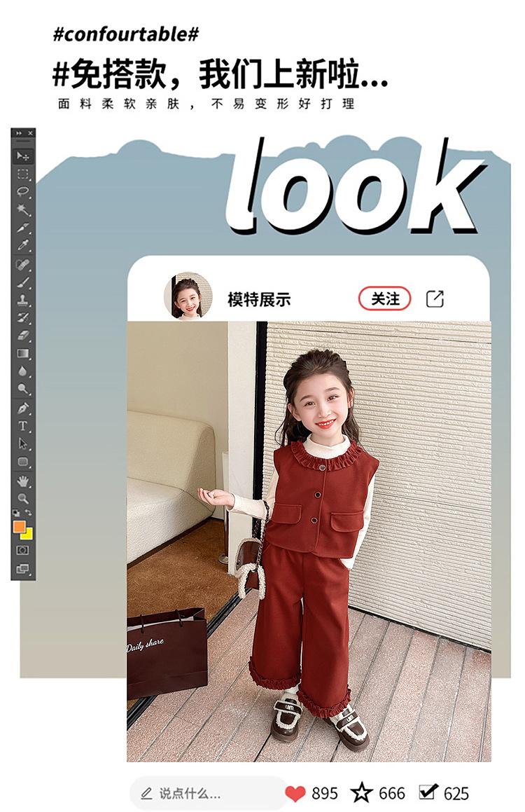525x812 pixels.
Task: Toggle Quick Mask mode icon
Action: click(x=23, y=550)
